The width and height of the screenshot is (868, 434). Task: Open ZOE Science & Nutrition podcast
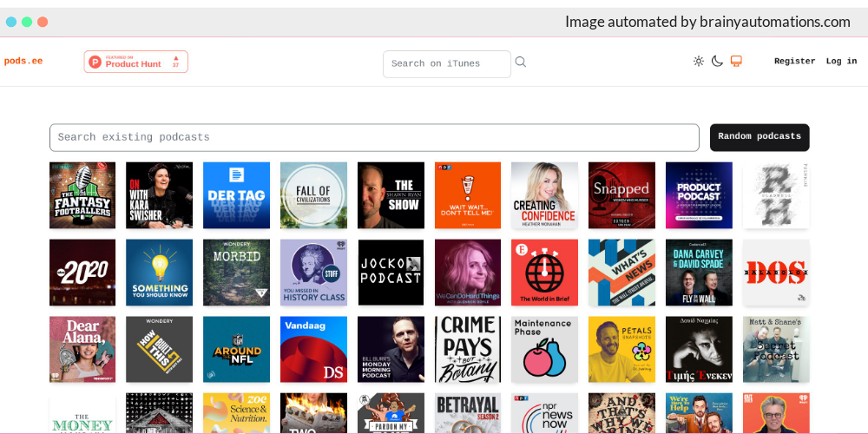click(236, 413)
